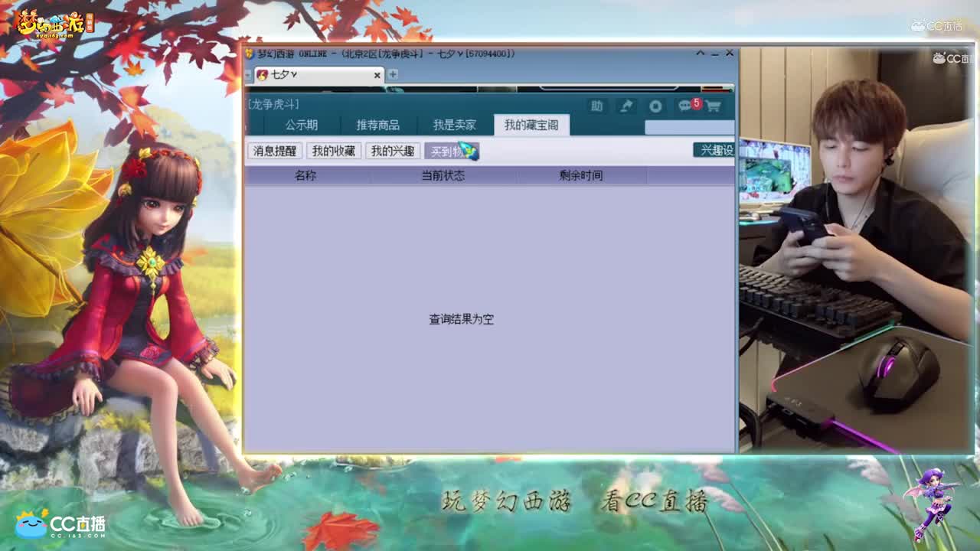Switch to 公示期 tab

301,125
